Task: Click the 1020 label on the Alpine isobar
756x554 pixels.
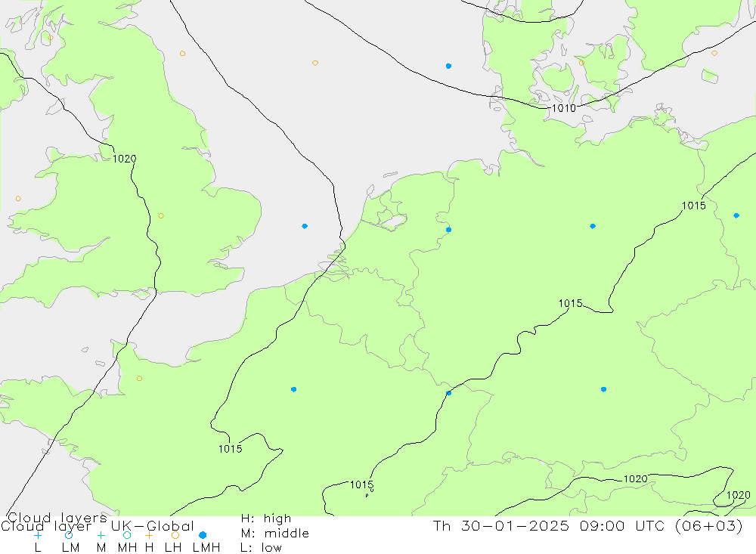Action: (636, 478)
